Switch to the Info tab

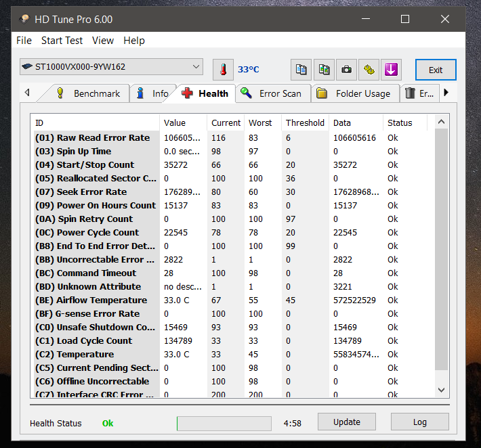click(152, 93)
